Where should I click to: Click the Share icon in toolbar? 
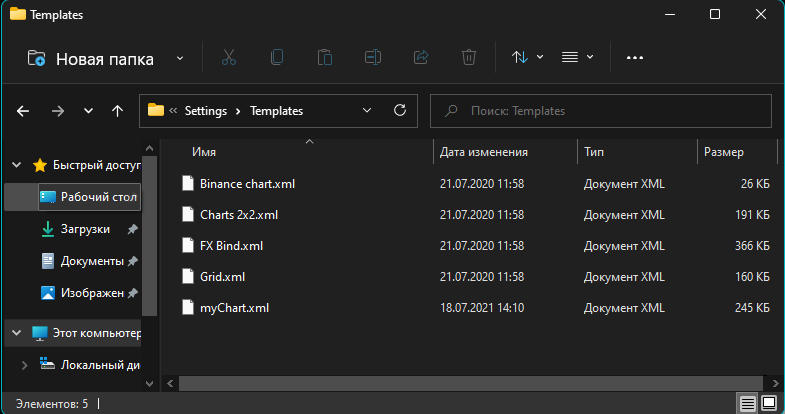coord(421,58)
